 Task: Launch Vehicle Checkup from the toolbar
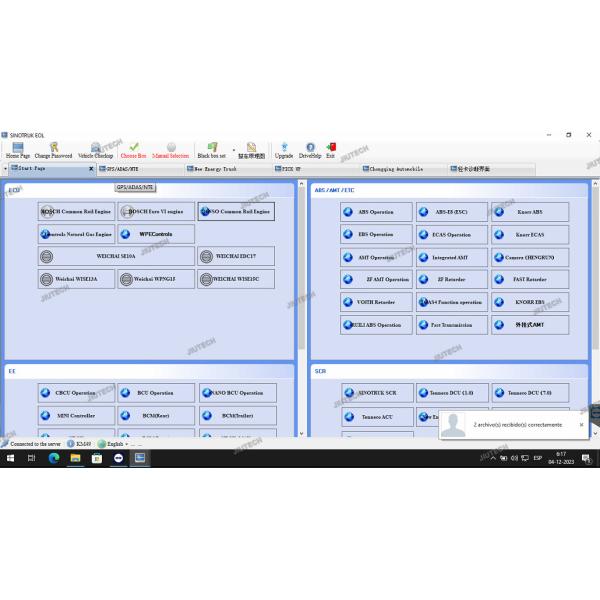coord(96,149)
